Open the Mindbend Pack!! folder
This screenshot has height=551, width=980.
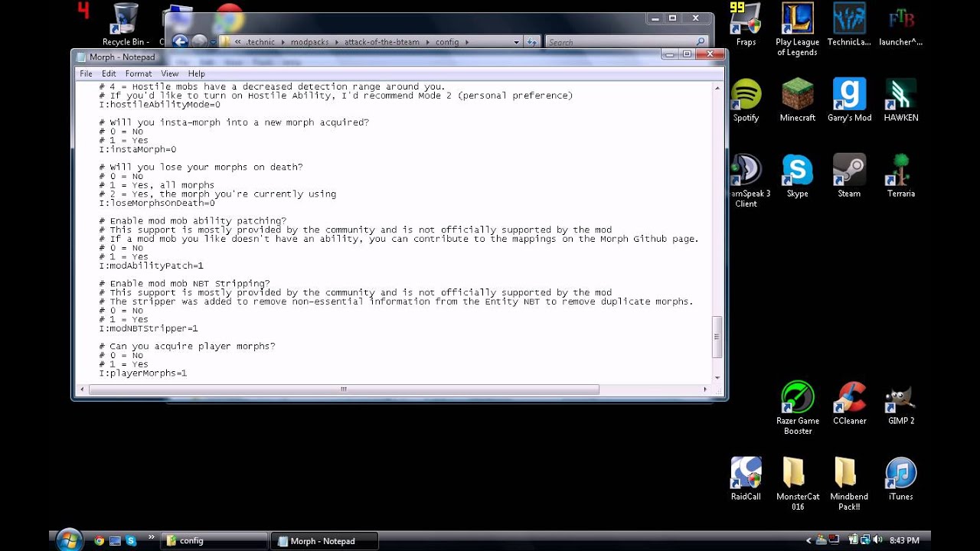coord(849,484)
